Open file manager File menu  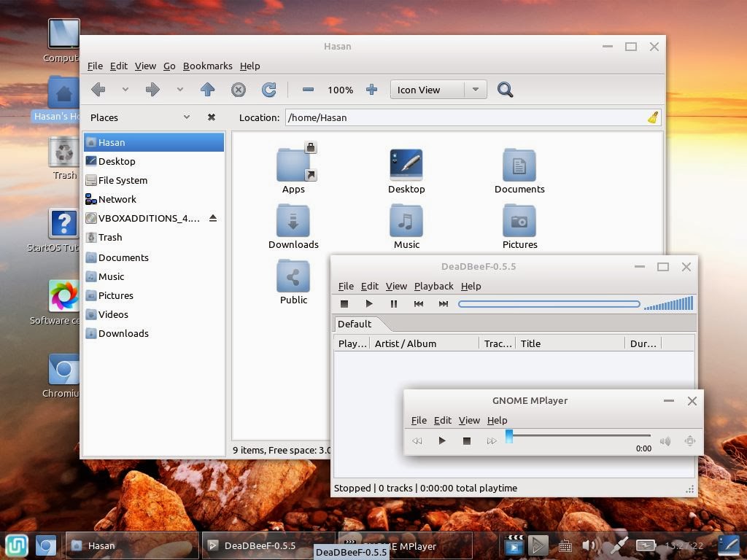click(95, 66)
